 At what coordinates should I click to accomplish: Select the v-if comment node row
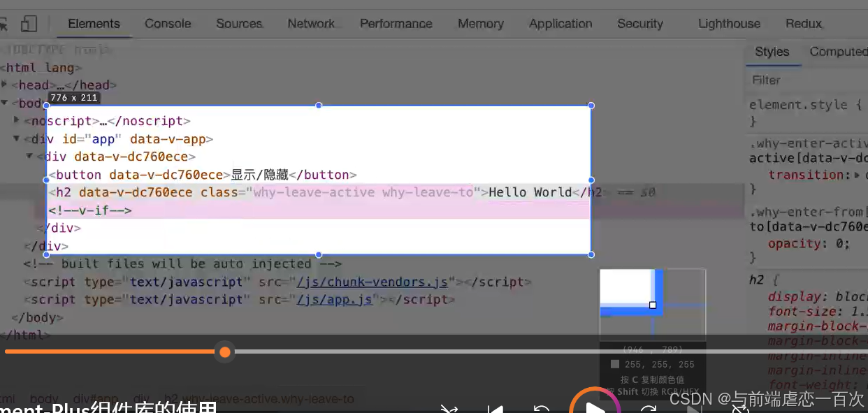(x=90, y=210)
